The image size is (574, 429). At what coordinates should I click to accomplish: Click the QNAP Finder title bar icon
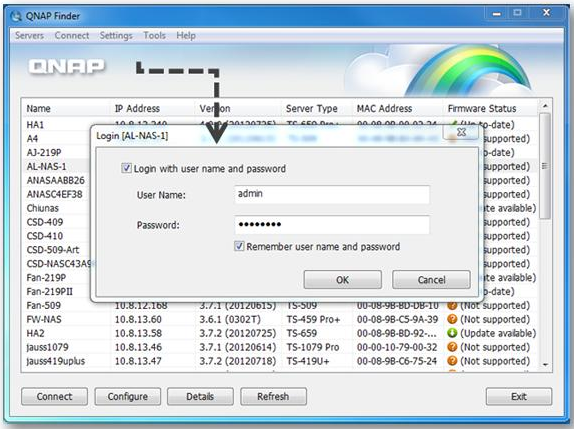[x=16, y=16]
